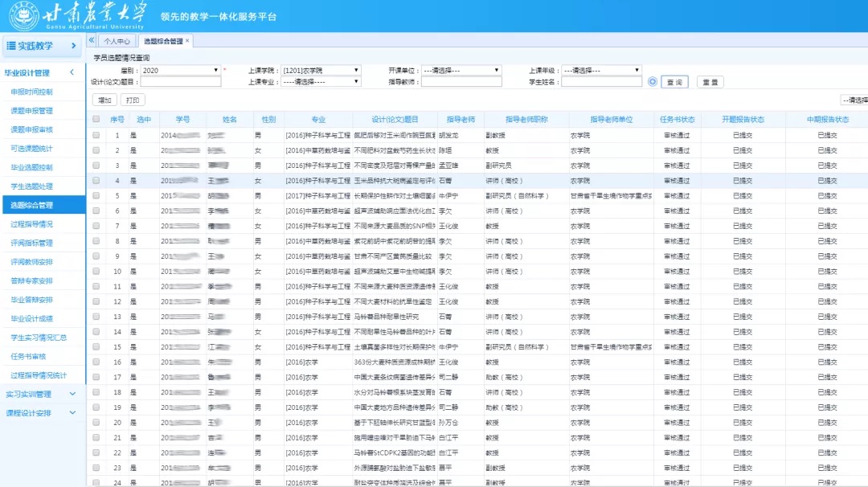Viewport: 868px width, 487px height.
Task: Open the 上课年级 grade dropdown
Action: tap(600, 70)
